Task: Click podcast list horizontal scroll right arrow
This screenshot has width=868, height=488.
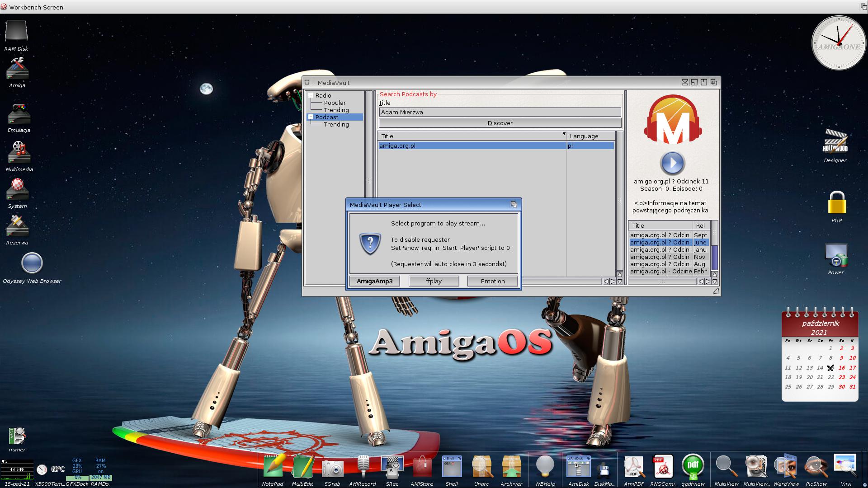Action: [x=613, y=281]
